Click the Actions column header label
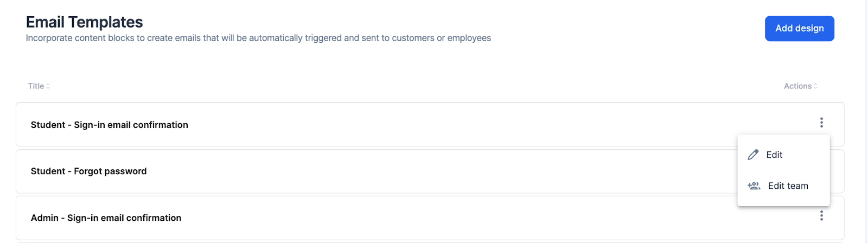The height and width of the screenshot is (243, 868). coord(797,86)
